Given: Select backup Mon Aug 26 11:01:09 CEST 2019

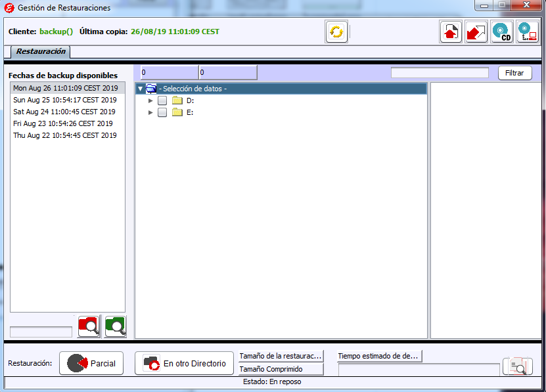Looking at the screenshot, I should [x=68, y=88].
